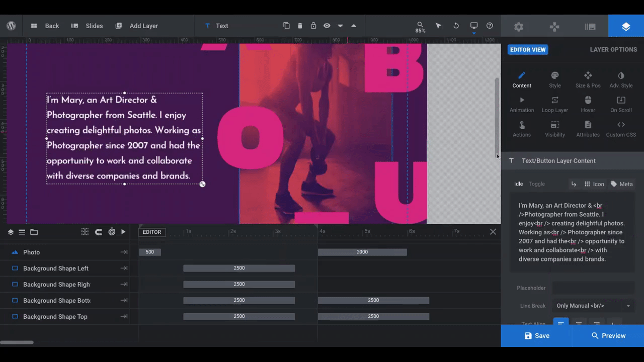Open the Hover section
The width and height of the screenshot is (644, 362).
pos(588,105)
